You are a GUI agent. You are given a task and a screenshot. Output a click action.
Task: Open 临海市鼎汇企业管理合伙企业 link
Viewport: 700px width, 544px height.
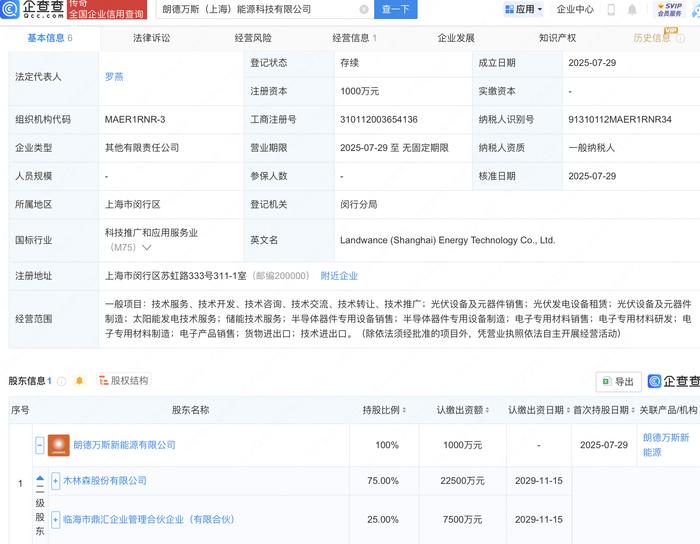coord(148,519)
